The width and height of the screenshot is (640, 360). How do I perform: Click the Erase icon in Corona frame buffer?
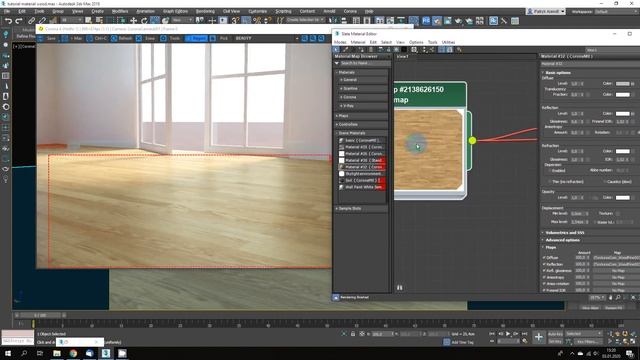[x=139, y=38]
